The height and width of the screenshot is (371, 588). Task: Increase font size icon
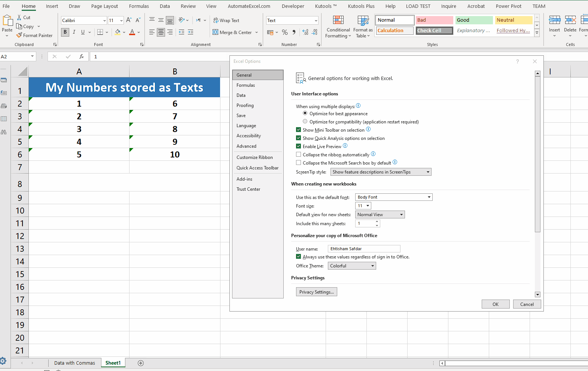click(129, 20)
